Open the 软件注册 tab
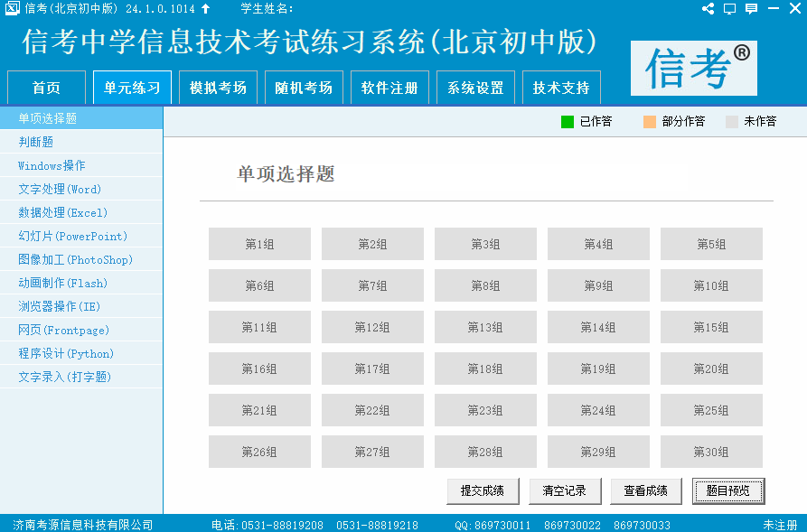 [389, 88]
